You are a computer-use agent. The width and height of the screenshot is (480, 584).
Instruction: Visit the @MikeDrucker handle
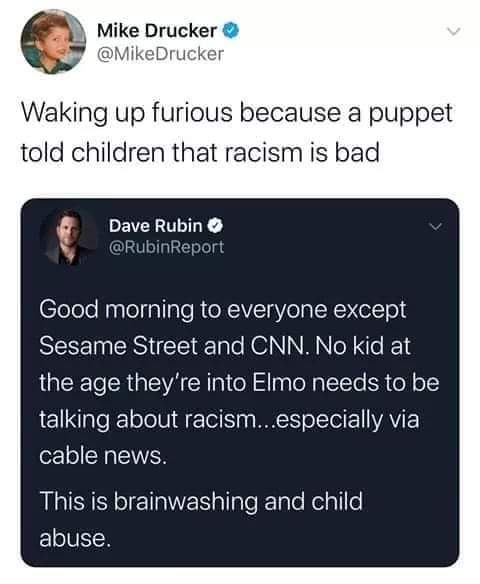(160, 54)
